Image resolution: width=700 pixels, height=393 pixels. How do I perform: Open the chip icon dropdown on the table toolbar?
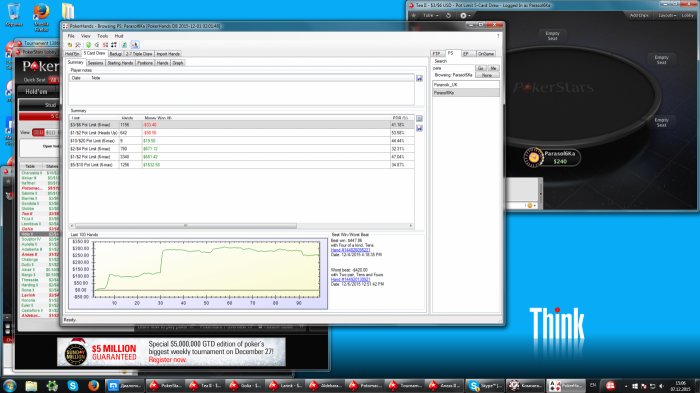pyautogui.click(x=466, y=15)
